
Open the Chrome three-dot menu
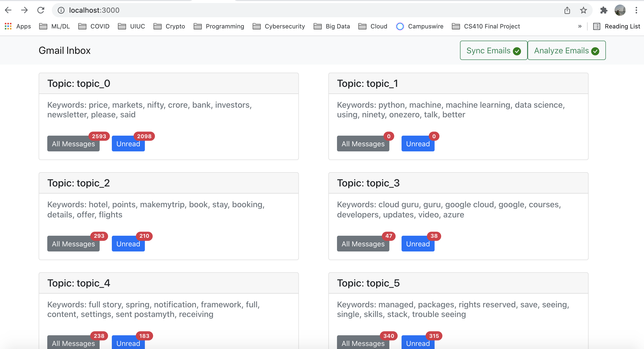[x=636, y=10]
